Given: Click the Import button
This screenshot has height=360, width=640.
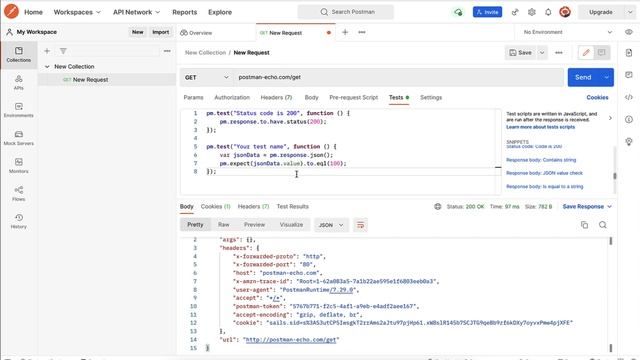Looking at the screenshot, I should (160, 32).
